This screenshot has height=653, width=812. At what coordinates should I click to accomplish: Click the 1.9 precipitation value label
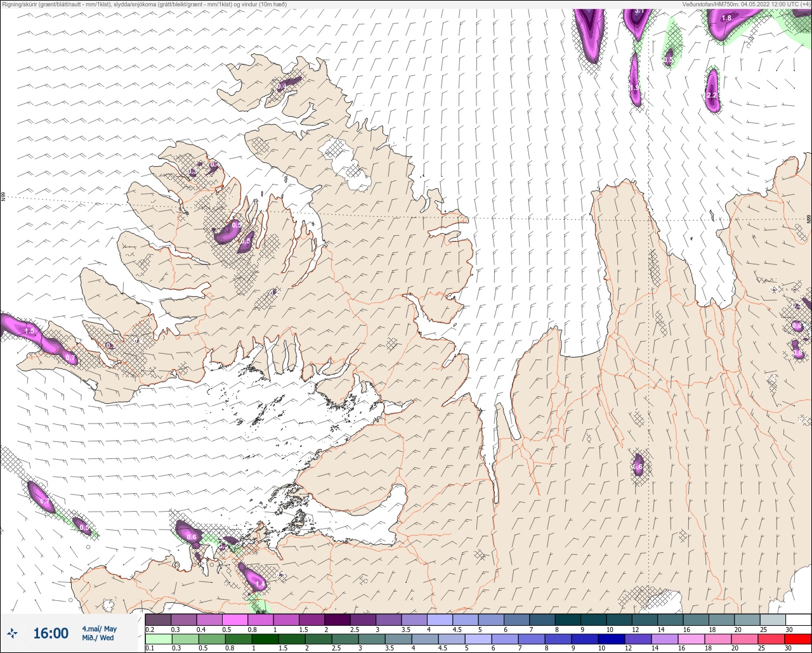pyautogui.click(x=634, y=87)
